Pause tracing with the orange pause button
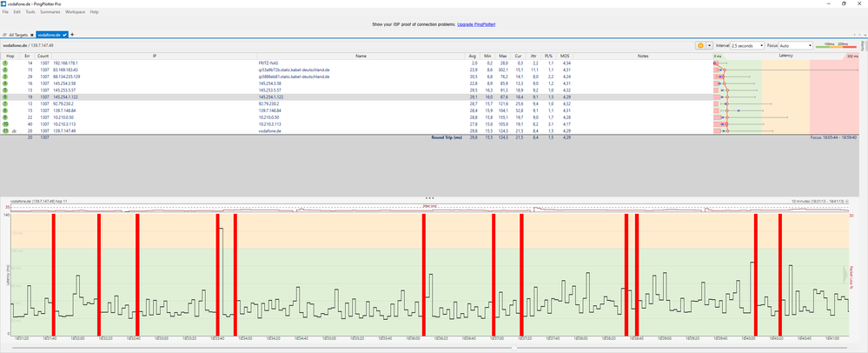The width and height of the screenshot is (868, 353). click(x=700, y=45)
